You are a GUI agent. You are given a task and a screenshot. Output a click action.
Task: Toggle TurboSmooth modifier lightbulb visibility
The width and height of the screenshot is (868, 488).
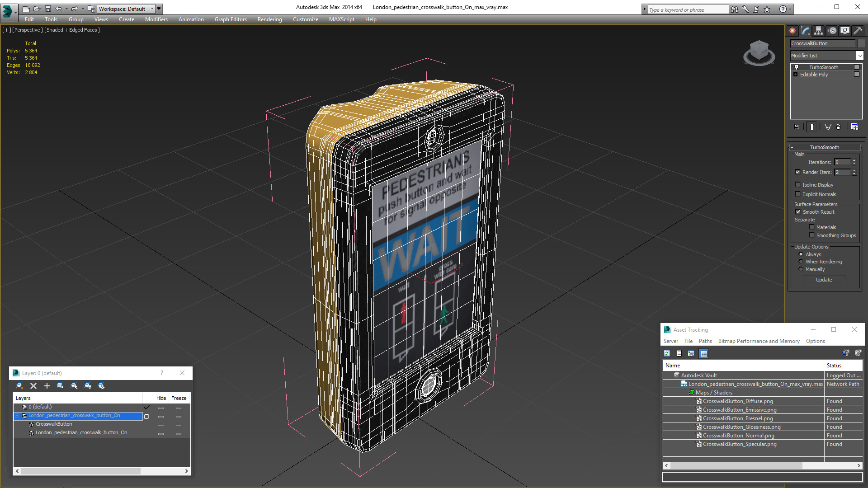pos(797,67)
